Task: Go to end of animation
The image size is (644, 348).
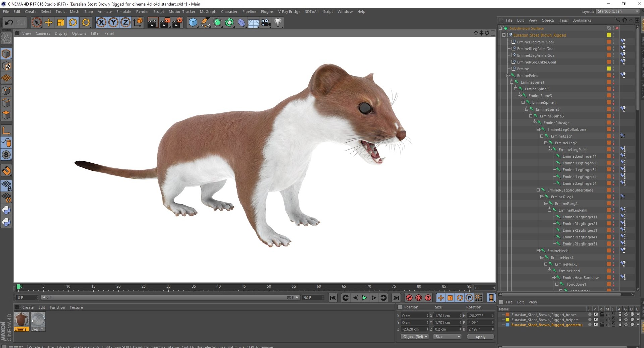Action: click(396, 298)
